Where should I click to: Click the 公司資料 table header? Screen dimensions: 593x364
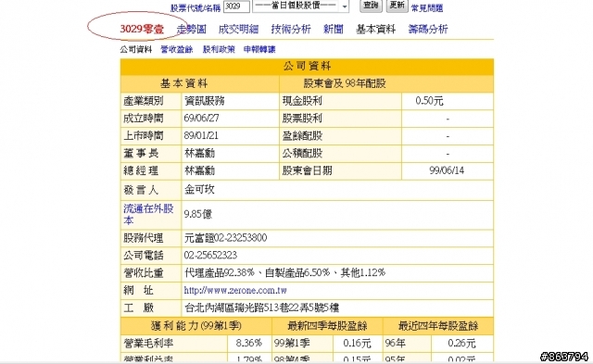(307, 67)
